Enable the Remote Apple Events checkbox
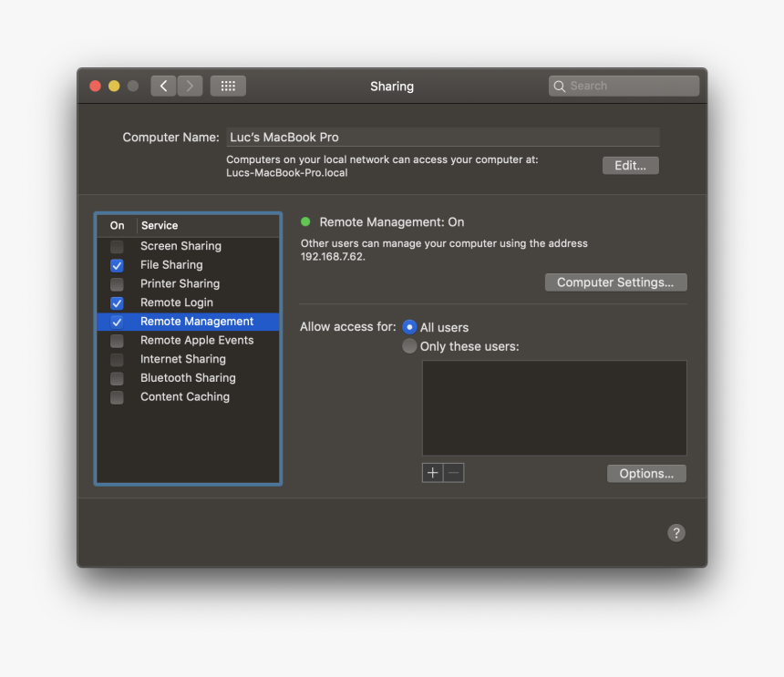 tap(117, 341)
